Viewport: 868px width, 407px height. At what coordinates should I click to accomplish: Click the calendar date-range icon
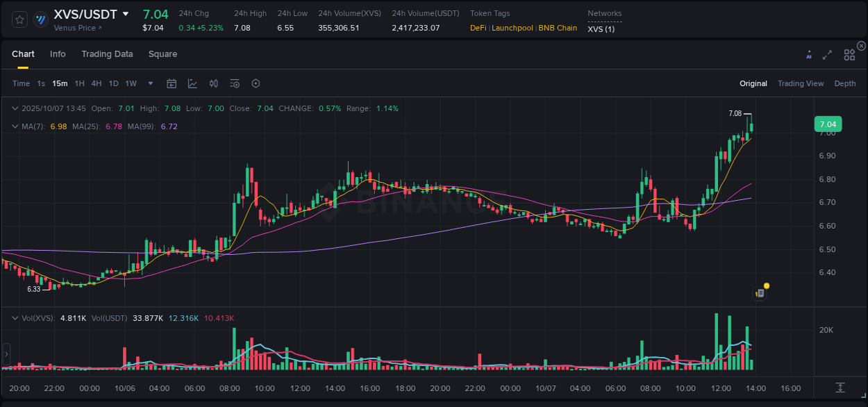coord(172,83)
